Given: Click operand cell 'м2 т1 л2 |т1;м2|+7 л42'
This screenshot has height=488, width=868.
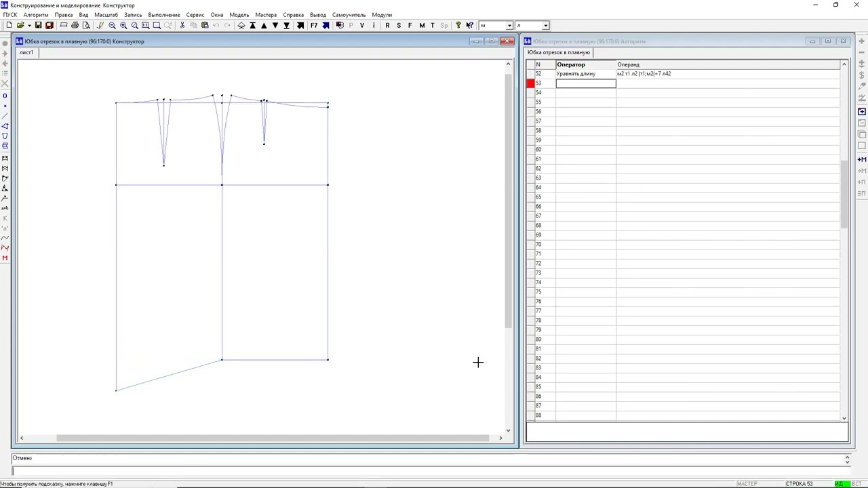Looking at the screenshot, I should pyautogui.click(x=728, y=74).
